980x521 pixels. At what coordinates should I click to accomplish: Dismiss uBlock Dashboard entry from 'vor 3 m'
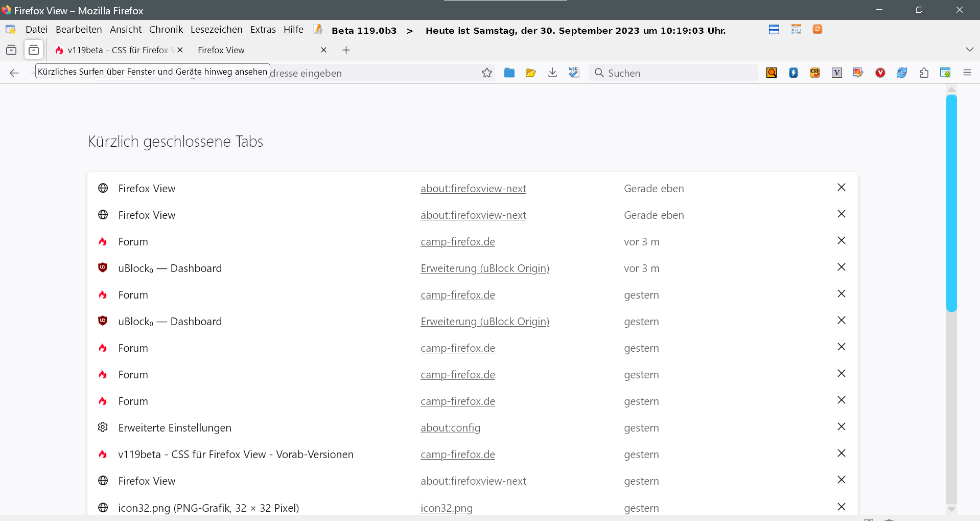[842, 267]
